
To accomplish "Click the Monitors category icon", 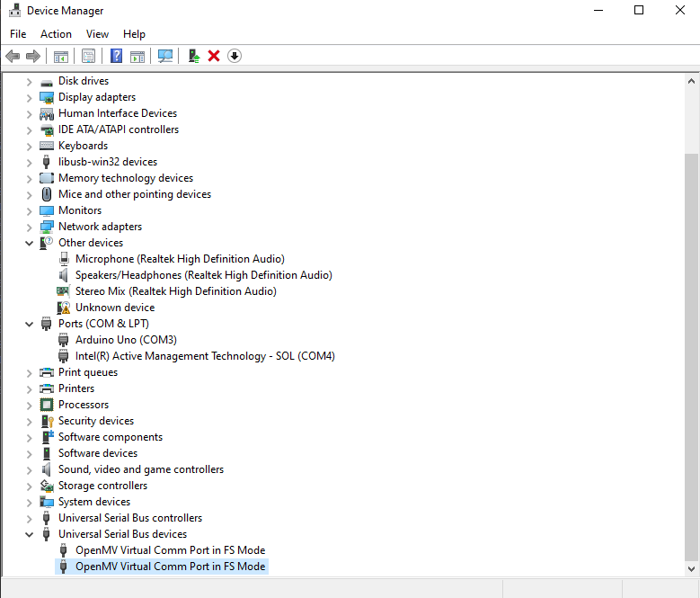I will click(x=47, y=210).
